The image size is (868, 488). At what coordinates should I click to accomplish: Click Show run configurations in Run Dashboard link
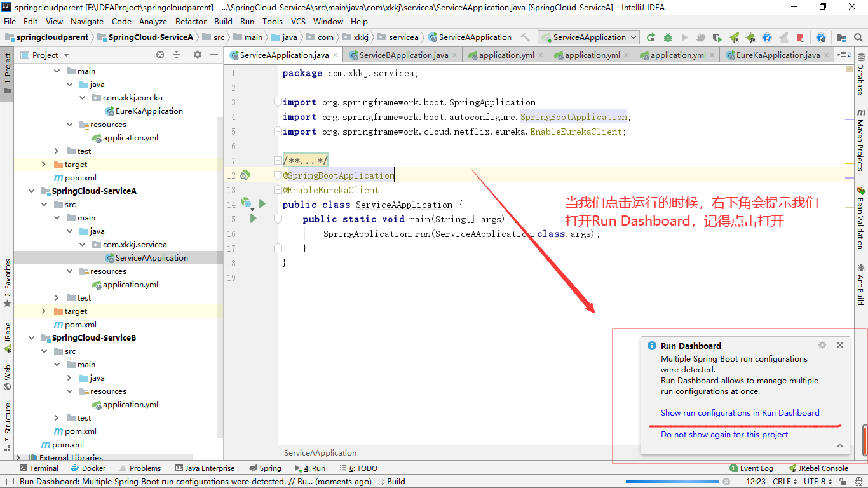pyautogui.click(x=740, y=412)
